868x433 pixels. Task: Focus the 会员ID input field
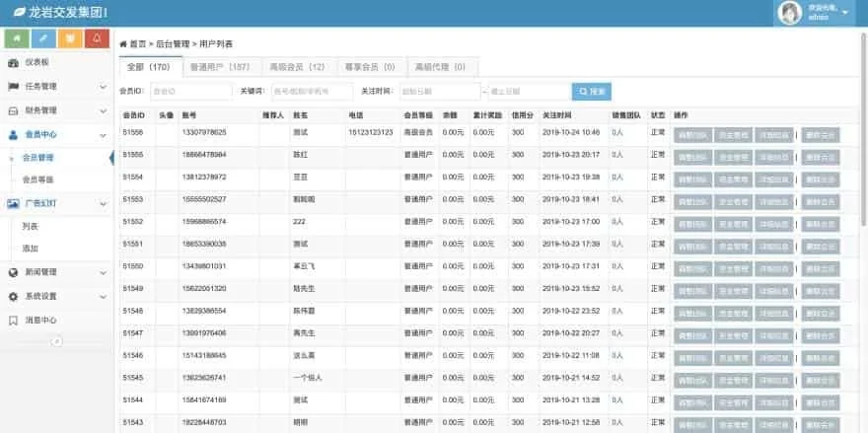click(188, 92)
